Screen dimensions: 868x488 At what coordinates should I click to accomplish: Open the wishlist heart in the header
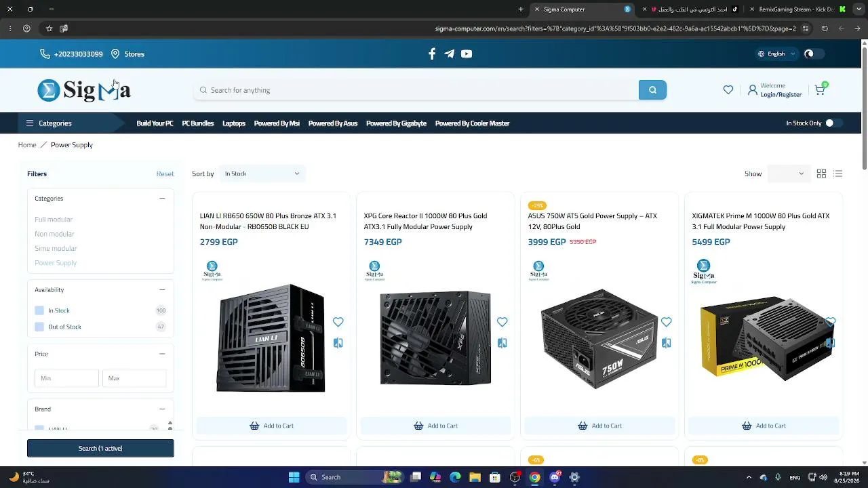pos(728,90)
